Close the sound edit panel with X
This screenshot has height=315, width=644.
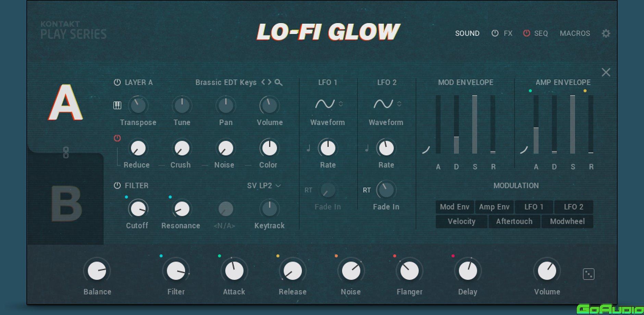point(606,72)
